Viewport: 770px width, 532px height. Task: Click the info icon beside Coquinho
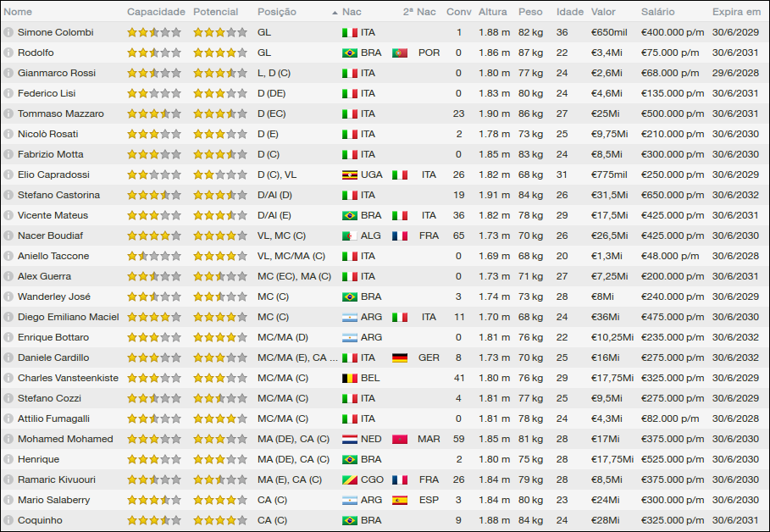(8, 520)
